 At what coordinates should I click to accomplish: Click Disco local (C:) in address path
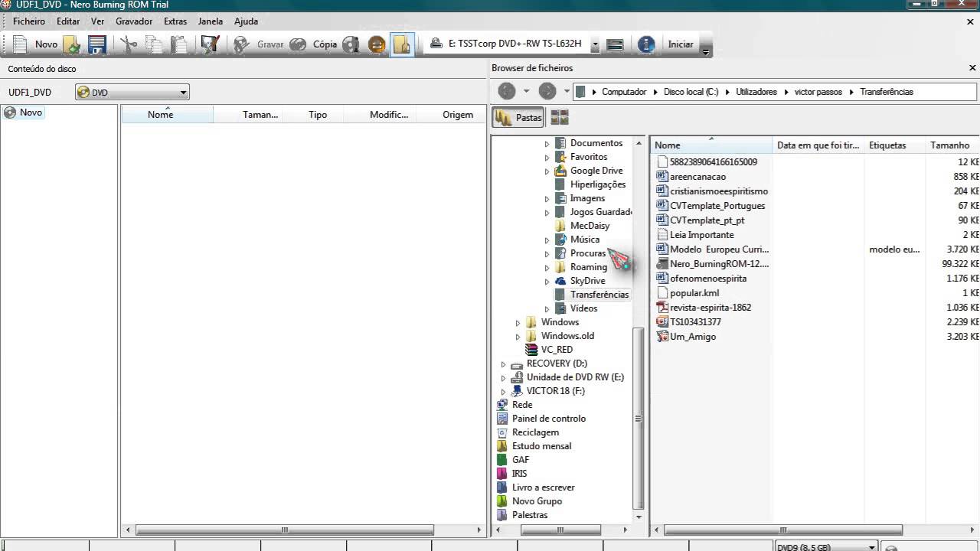(x=691, y=92)
